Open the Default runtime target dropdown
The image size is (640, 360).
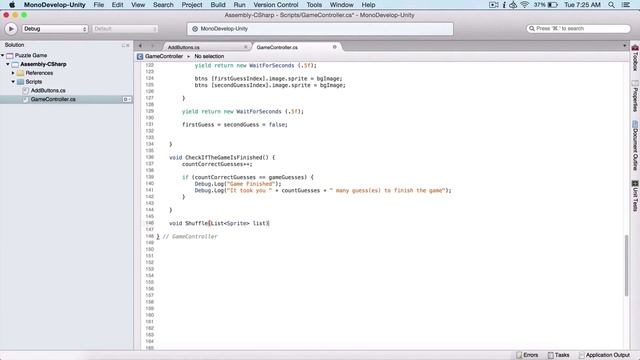tap(124, 29)
